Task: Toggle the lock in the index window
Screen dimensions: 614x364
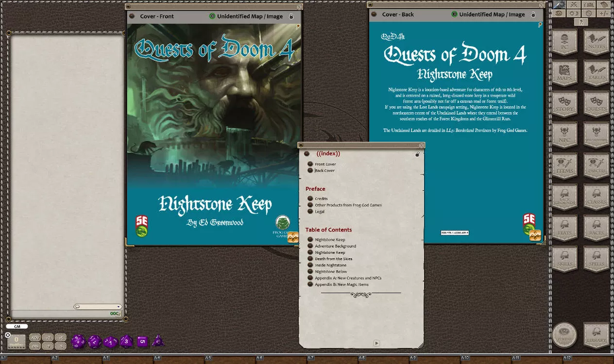Action: pyautogui.click(x=417, y=154)
